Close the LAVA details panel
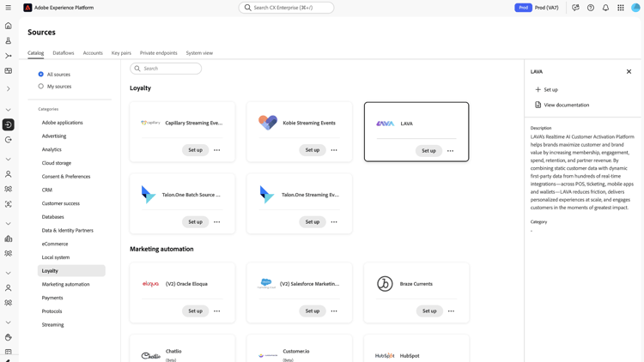644x362 pixels. point(629,71)
